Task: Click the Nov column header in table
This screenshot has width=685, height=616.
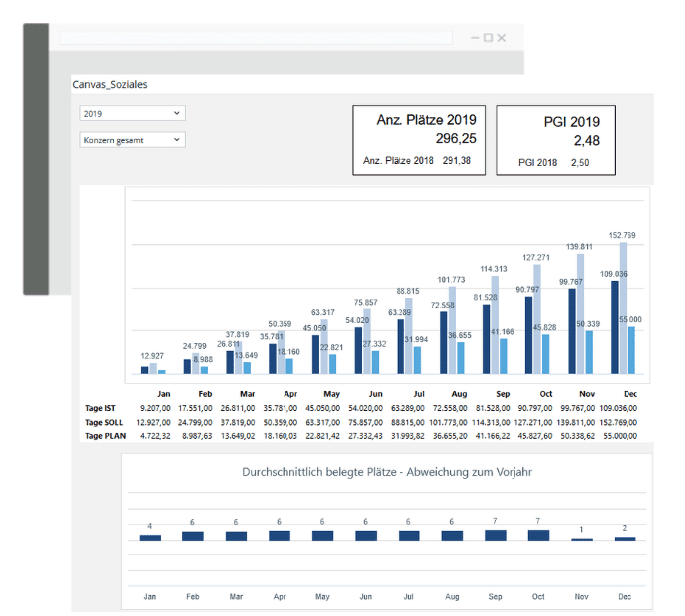Action: pyautogui.click(x=587, y=394)
